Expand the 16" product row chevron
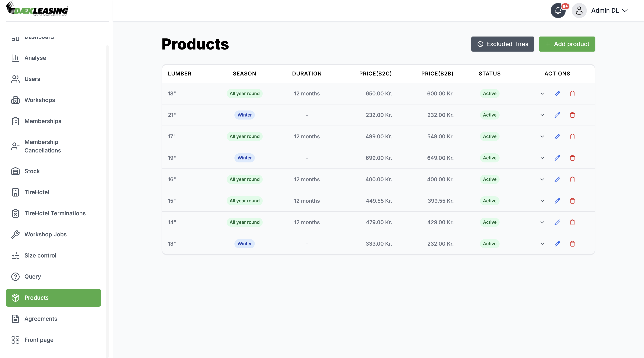This screenshot has height=358, width=644. point(542,179)
